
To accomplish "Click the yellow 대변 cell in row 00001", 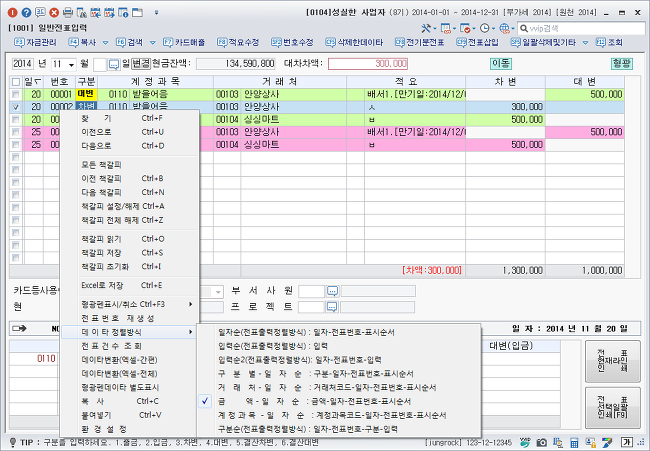I will click(x=86, y=95).
